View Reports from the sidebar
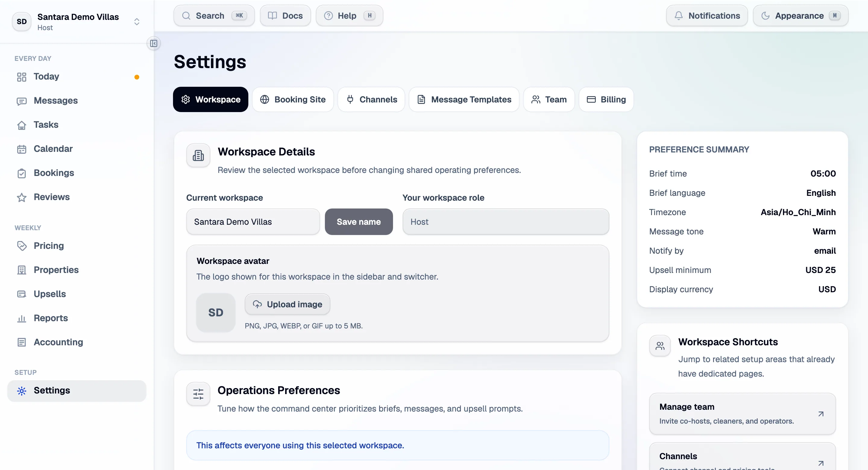The image size is (868, 470). [77, 318]
